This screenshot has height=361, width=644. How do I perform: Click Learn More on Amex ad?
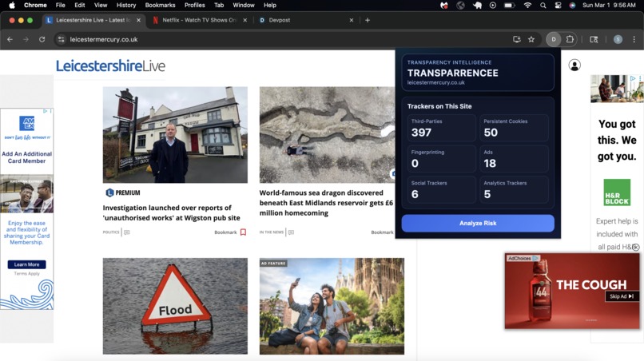pos(26,264)
